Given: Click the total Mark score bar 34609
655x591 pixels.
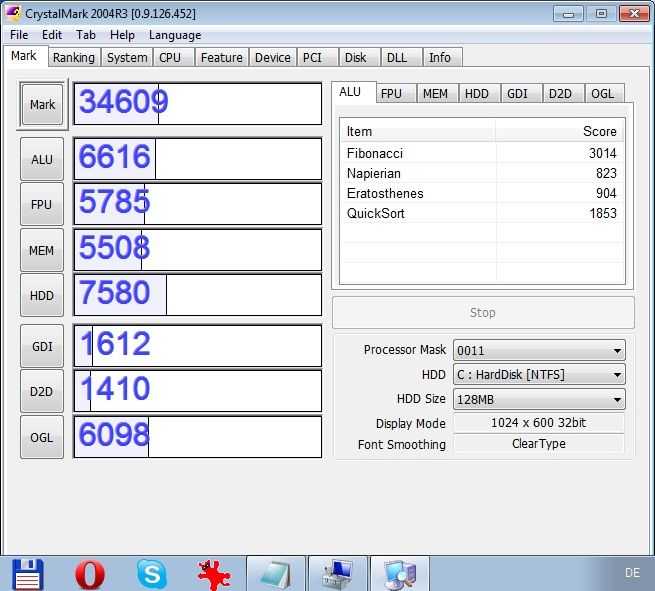Looking at the screenshot, I should (x=198, y=104).
